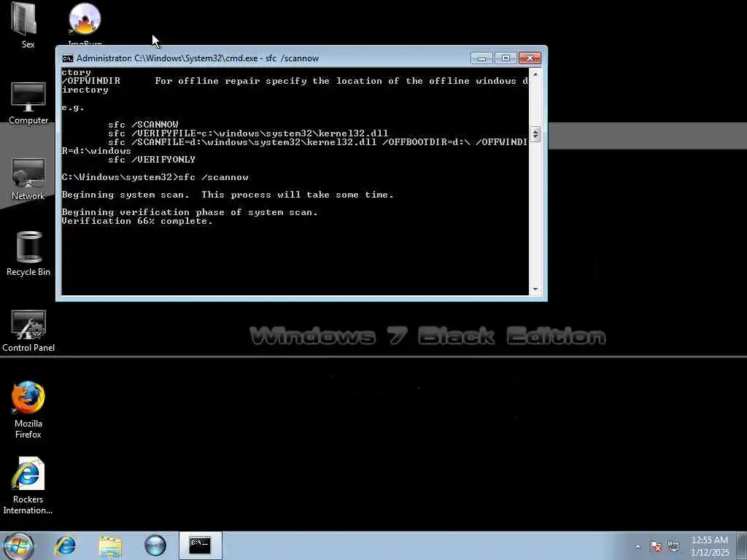Click the Administrator cmd.exe title bar text
Viewport: 747px width, 560px height.
pos(198,58)
